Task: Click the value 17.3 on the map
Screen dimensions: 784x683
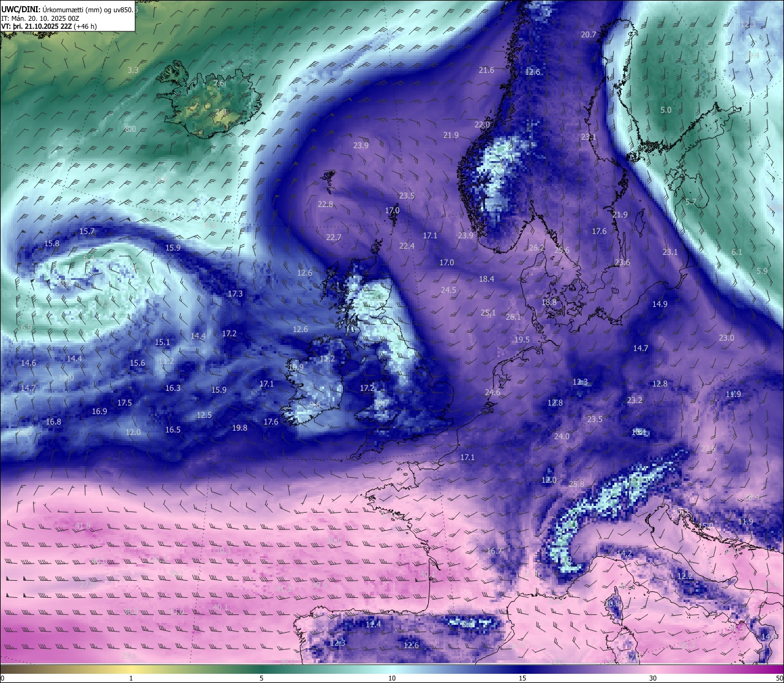Action: coord(235,293)
